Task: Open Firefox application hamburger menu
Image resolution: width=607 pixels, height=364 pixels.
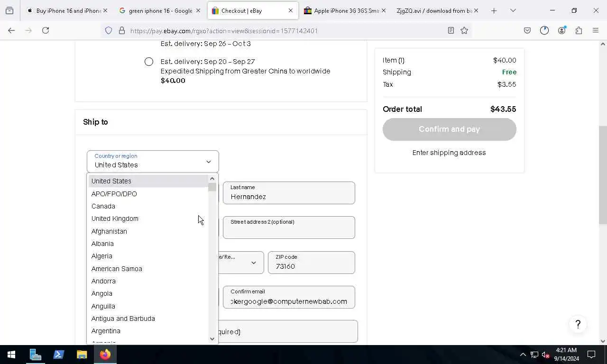Action: pos(596,30)
